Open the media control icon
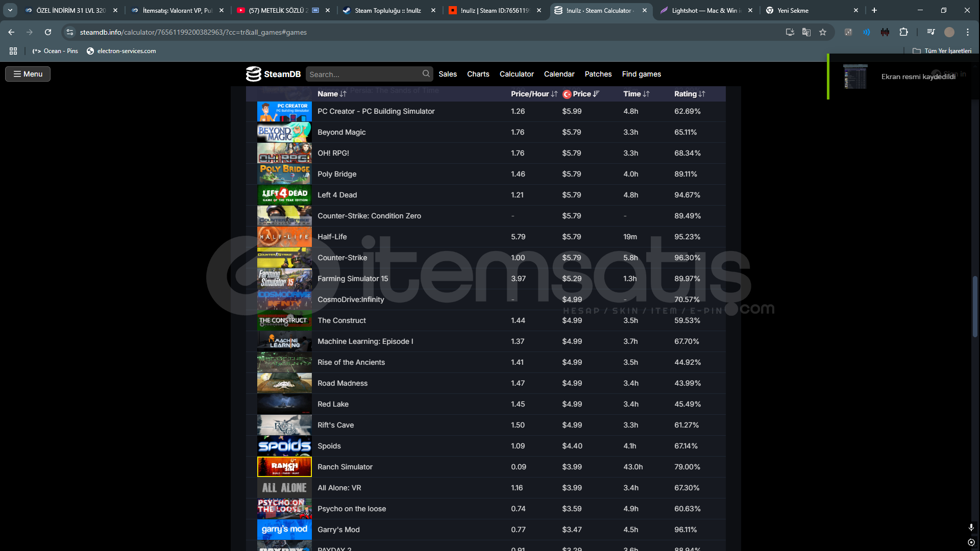This screenshot has width=980, height=551. pos(930,32)
